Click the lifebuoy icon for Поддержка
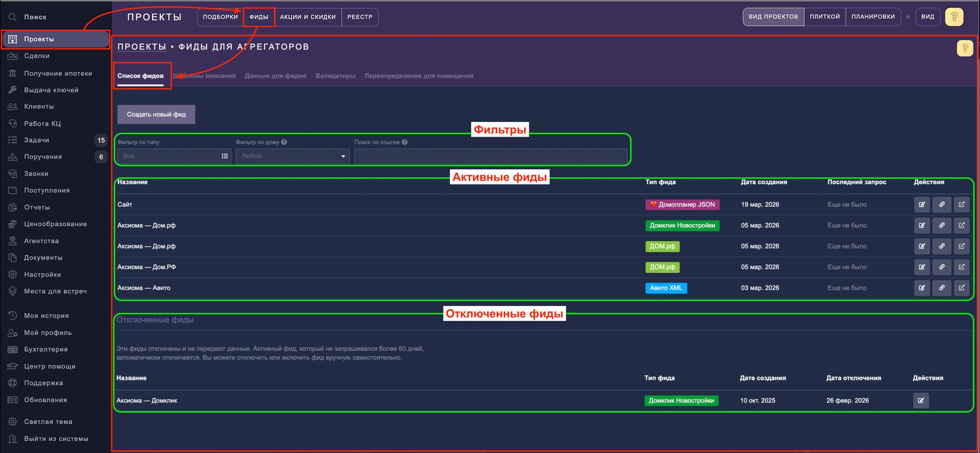Screen dimensions: 980x453 (x=13, y=383)
